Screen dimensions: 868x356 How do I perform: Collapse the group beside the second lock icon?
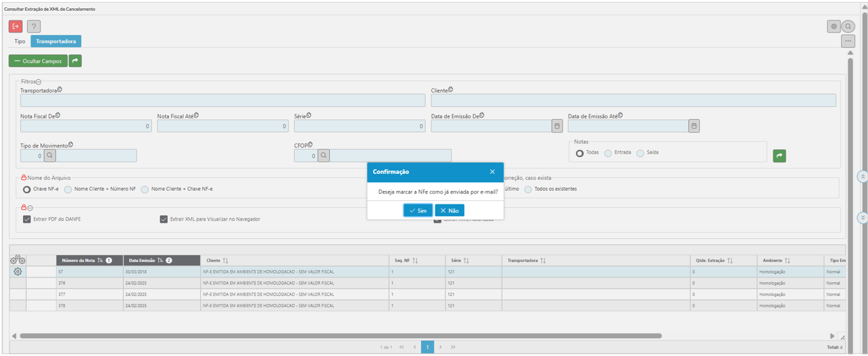point(30,208)
